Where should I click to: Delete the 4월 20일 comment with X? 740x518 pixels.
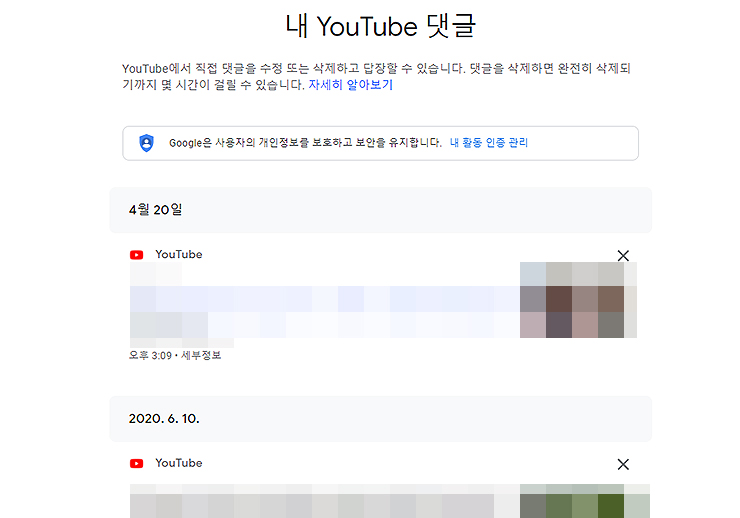pos(623,256)
